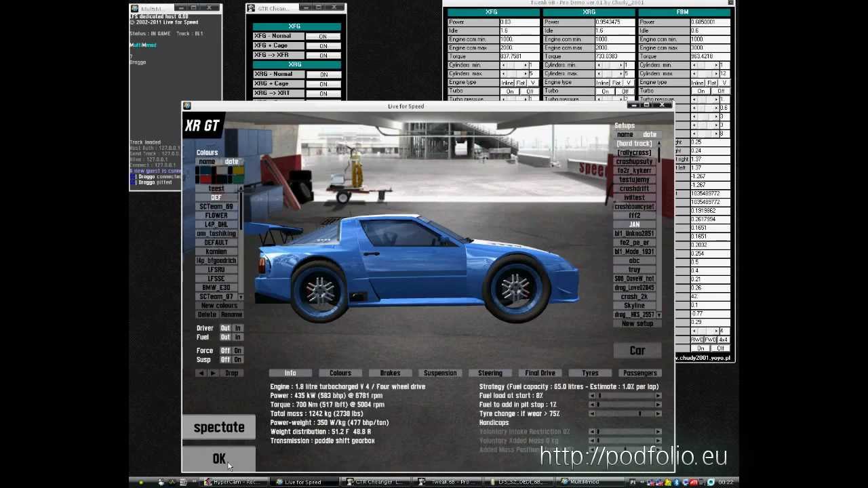Sort Colours list by date
The image size is (868, 488).
[x=231, y=161]
